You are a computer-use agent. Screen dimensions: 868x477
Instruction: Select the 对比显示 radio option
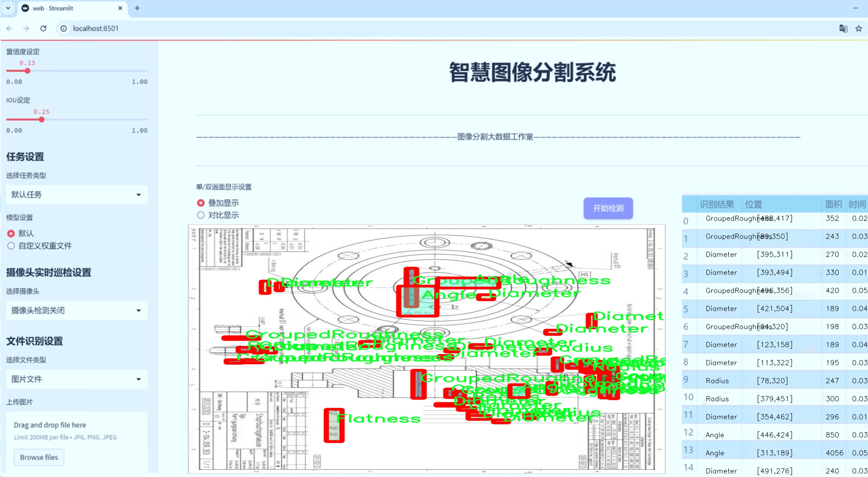pyautogui.click(x=201, y=215)
